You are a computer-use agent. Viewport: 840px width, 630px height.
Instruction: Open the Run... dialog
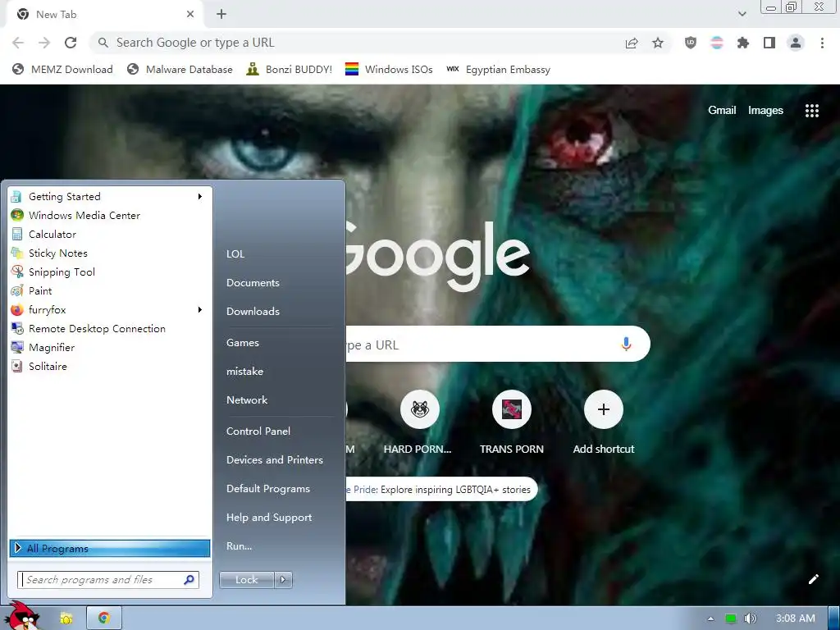(239, 546)
